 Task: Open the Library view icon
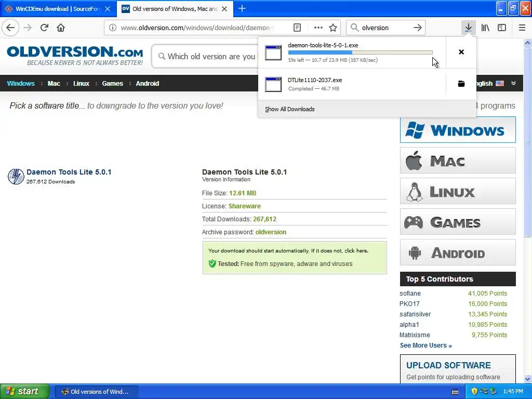pos(485,28)
